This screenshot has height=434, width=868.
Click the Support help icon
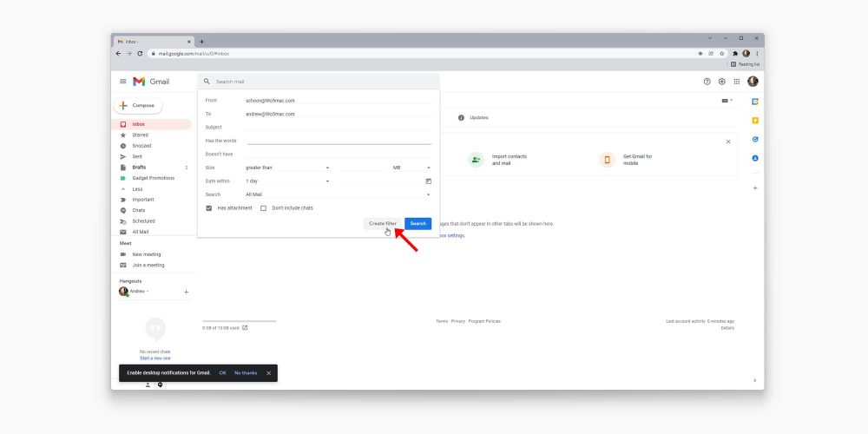[707, 82]
